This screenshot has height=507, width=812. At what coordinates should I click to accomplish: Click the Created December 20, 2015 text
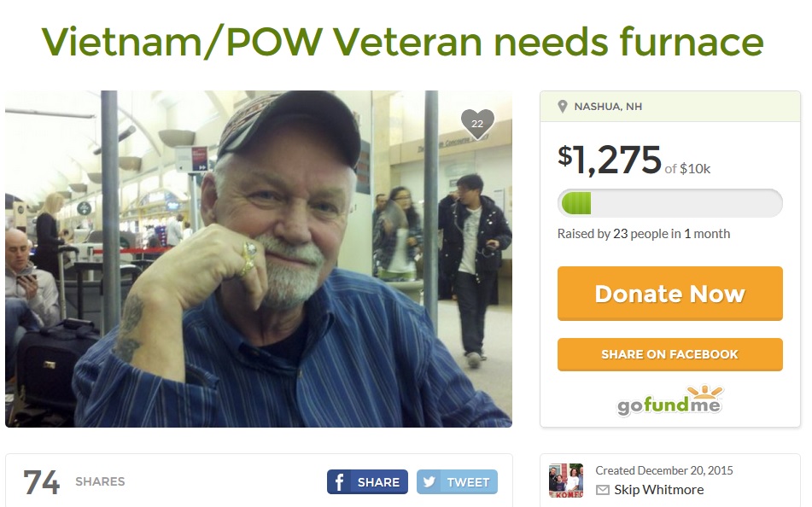point(664,470)
